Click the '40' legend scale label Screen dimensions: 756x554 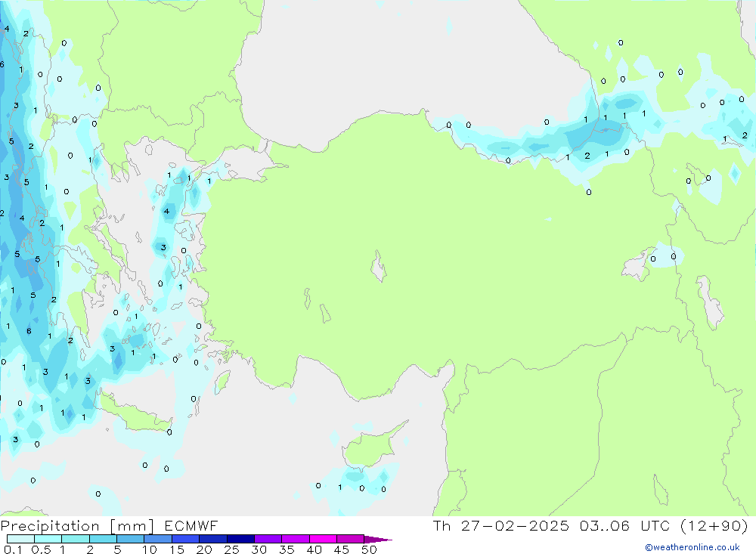(x=314, y=549)
